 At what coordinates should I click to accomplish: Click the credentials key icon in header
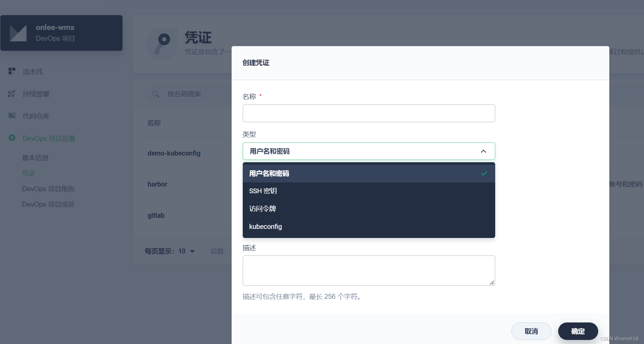tap(162, 44)
